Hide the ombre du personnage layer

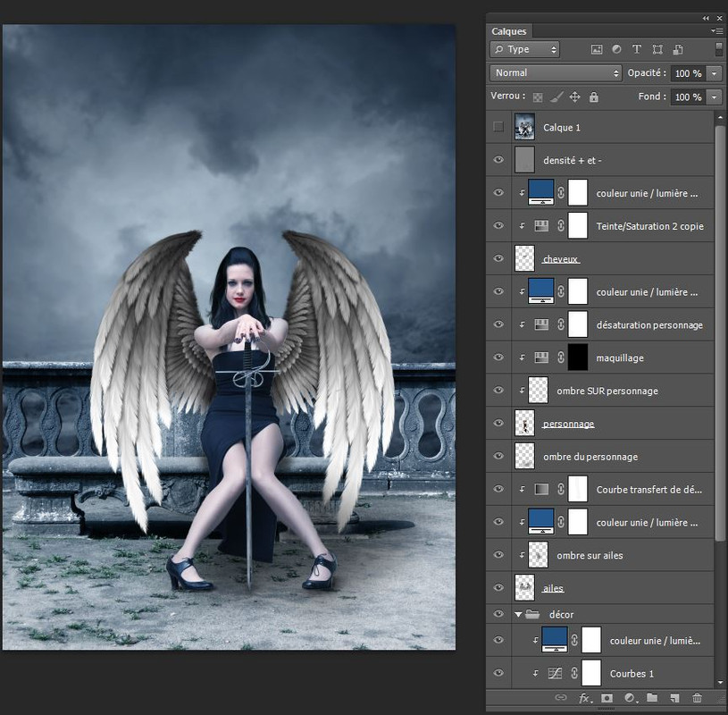(x=498, y=456)
